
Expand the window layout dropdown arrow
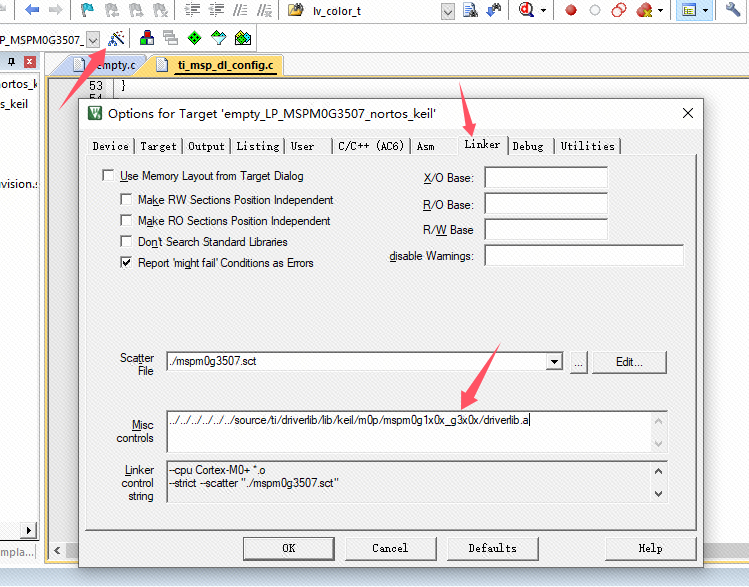coord(705,10)
